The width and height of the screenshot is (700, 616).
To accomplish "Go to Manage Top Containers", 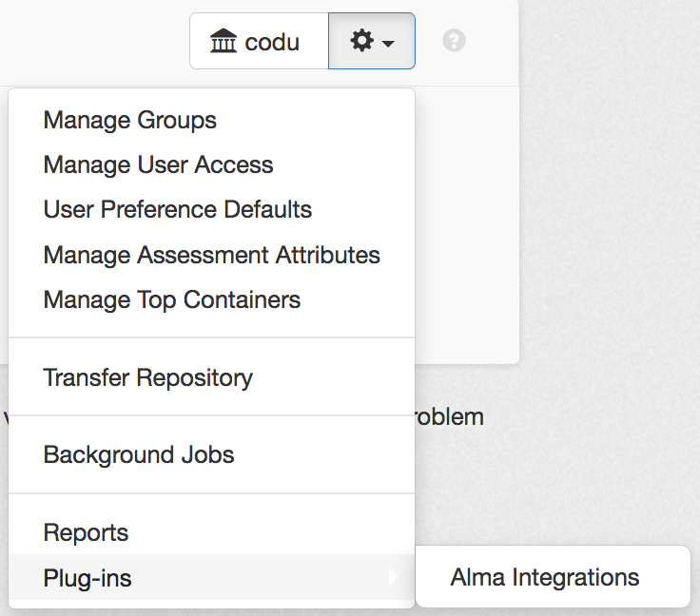I will click(172, 300).
